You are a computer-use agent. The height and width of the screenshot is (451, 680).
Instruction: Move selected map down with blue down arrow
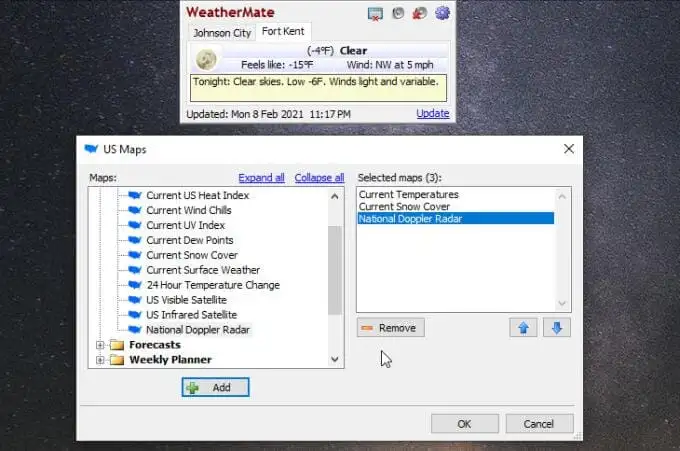[x=557, y=328]
